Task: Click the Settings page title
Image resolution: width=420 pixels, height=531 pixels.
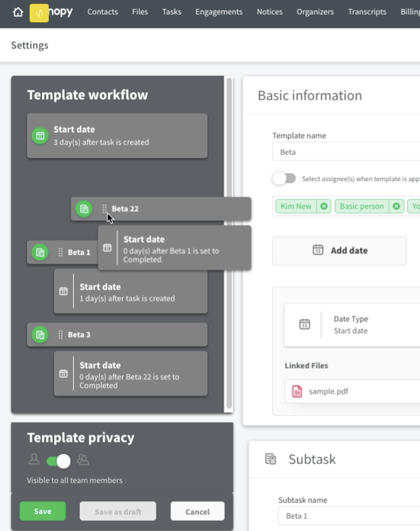Action: [x=30, y=46]
